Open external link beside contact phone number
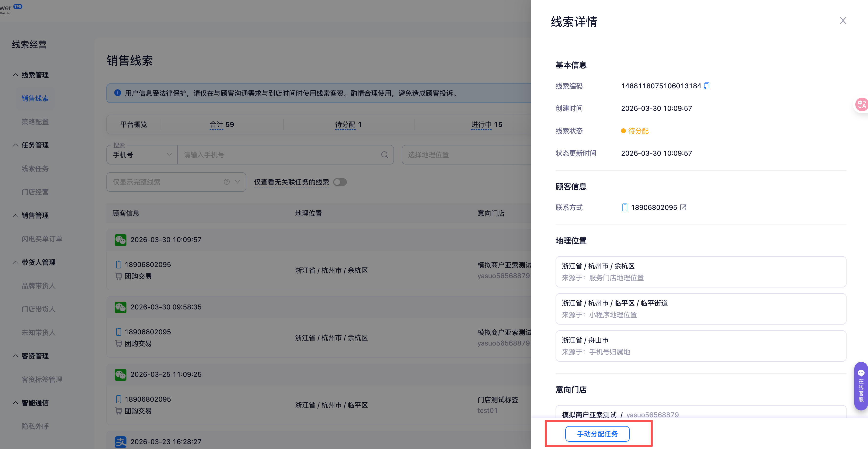868x449 pixels. (x=683, y=207)
